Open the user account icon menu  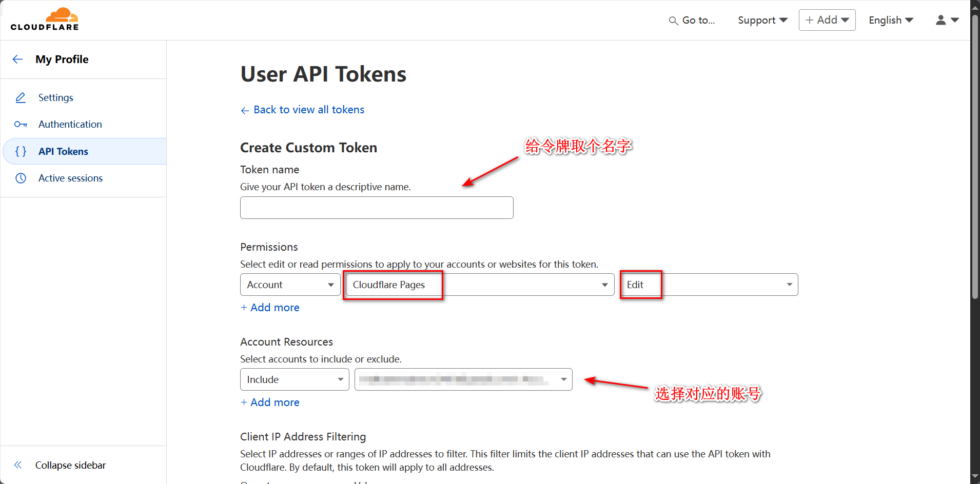pos(947,20)
